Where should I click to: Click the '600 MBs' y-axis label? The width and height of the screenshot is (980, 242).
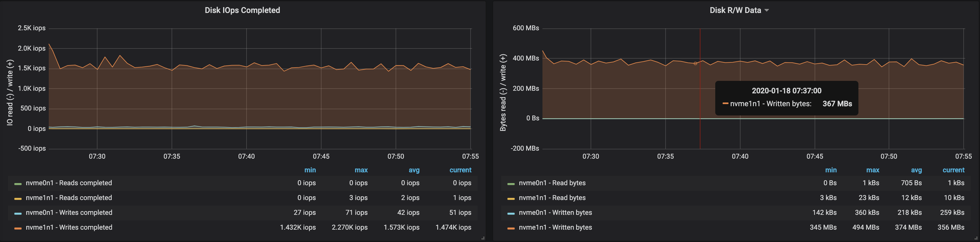[x=526, y=28]
